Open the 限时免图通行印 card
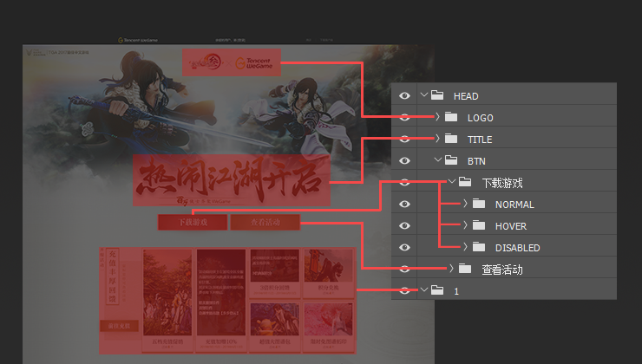This screenshot has width=642, height=364. click(328, 327)
